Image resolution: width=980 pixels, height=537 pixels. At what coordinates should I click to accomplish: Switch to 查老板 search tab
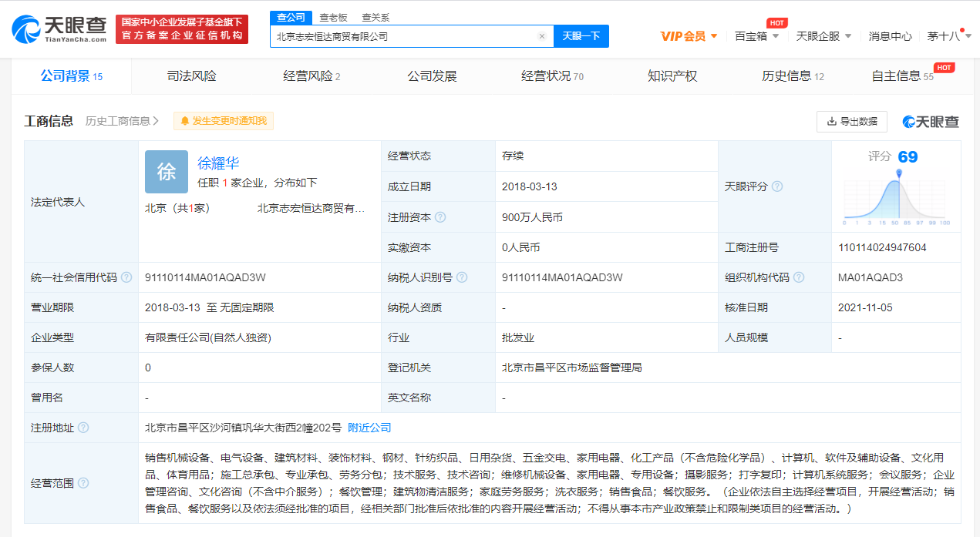click(x=333, y=17)
